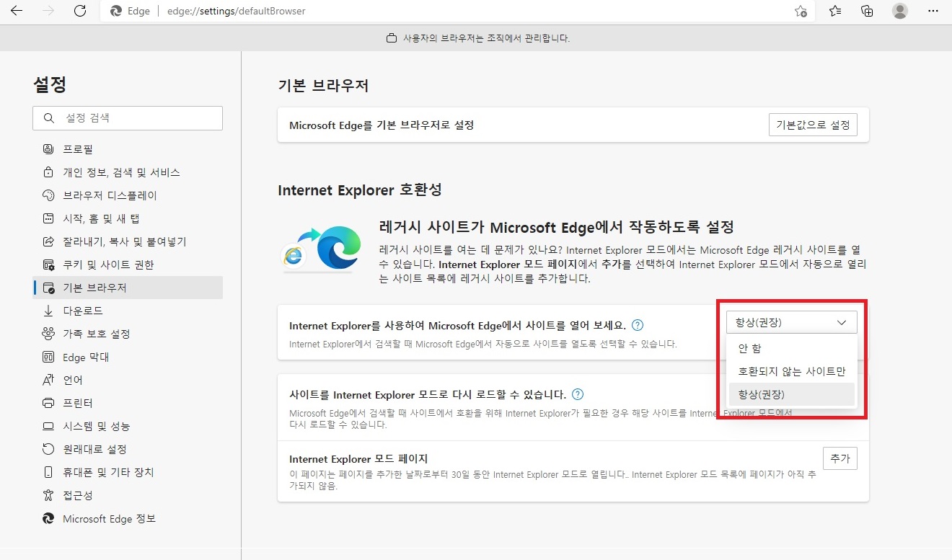
Task: Click the 원래대로 설정 reset icon
Action: point(48,449)
